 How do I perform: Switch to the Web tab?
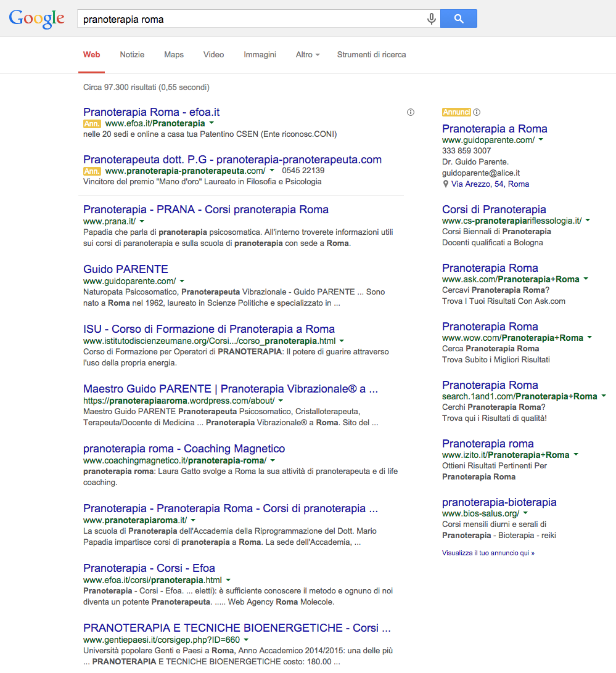tap(91, 55)
